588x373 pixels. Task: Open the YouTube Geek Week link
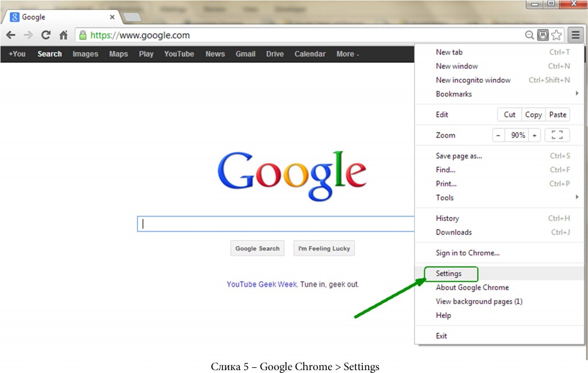click(262, 284)
